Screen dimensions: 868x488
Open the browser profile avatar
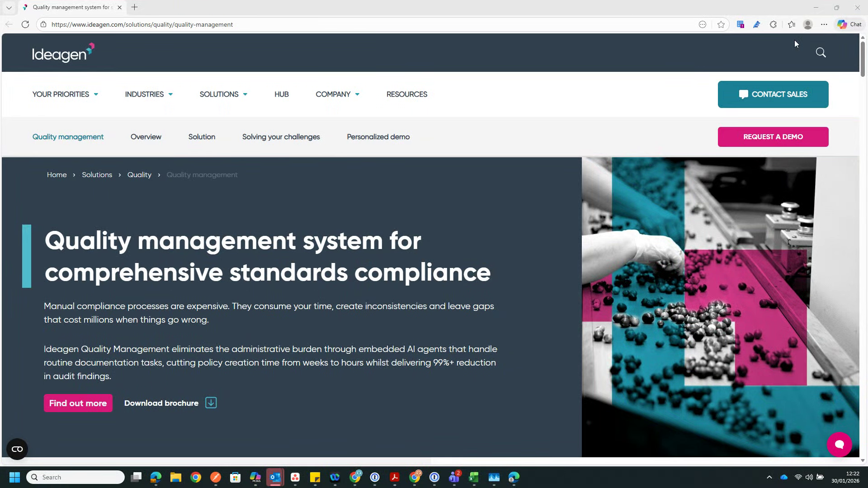point(808,24)
